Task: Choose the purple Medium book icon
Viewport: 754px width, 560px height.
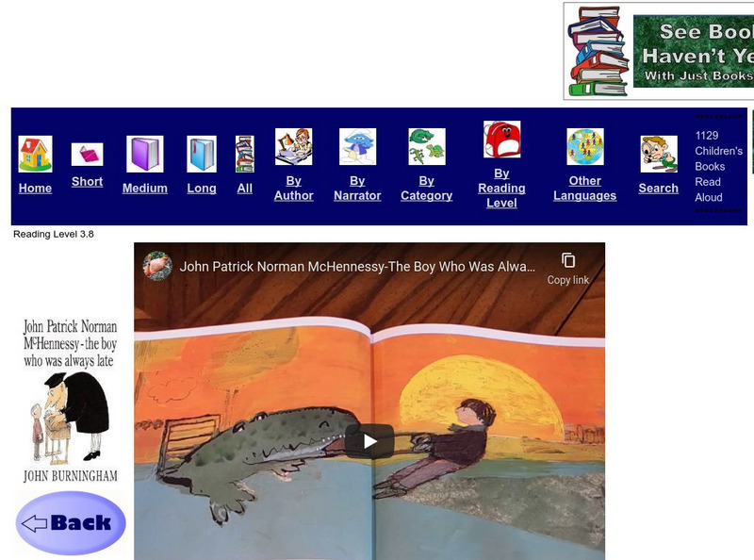Action: pos(145,154)
